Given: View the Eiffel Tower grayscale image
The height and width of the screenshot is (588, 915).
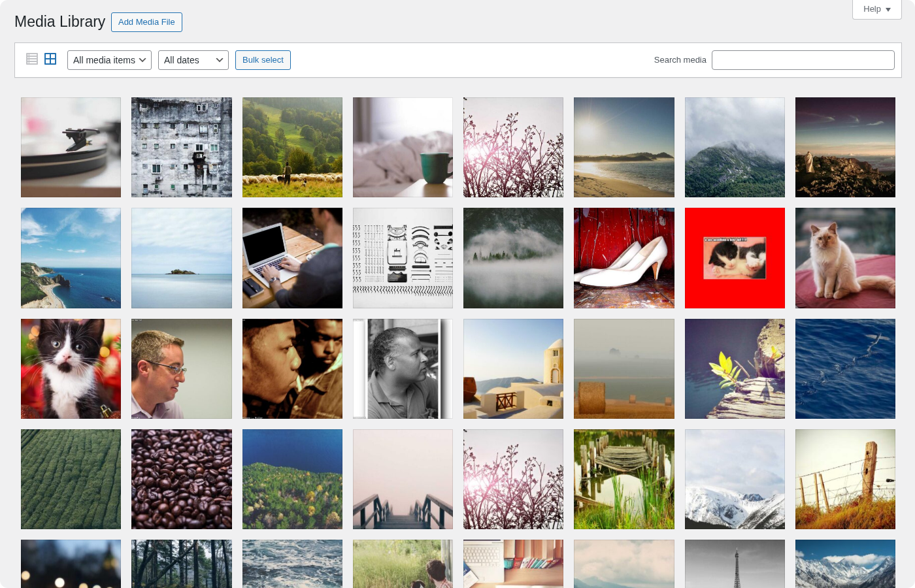Looking at the screenshot, I should 735,564.
